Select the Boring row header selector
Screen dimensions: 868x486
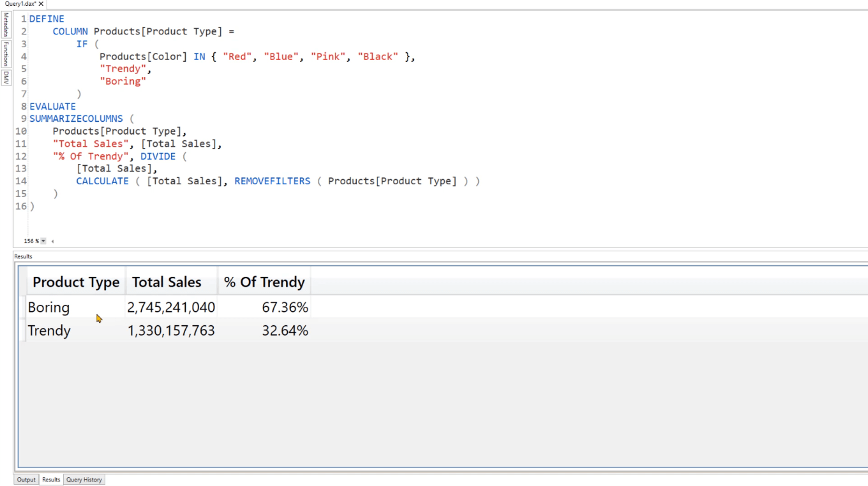23,307
